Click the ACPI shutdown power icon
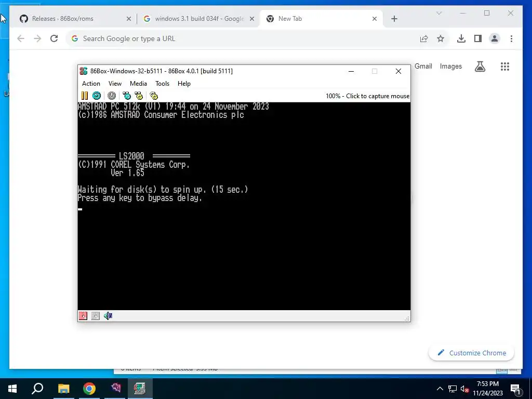This screenshot has height=399, width=532. click(x=112, y=96)
